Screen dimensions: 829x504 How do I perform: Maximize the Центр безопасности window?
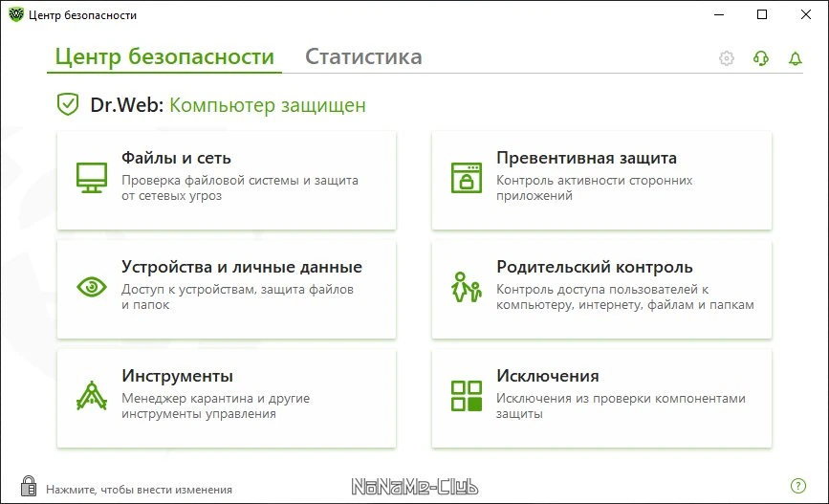[762, 14]
